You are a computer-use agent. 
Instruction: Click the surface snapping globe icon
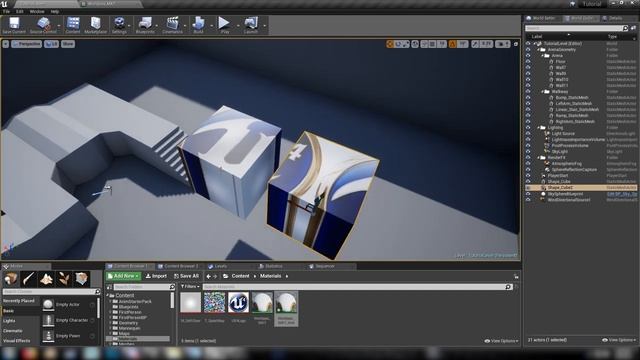pos(415,44)
